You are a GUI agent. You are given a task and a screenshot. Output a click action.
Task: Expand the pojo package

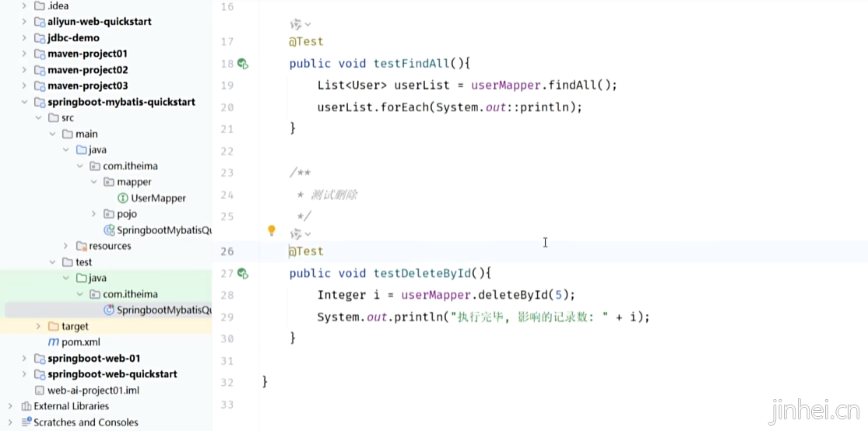click(93, 214)
